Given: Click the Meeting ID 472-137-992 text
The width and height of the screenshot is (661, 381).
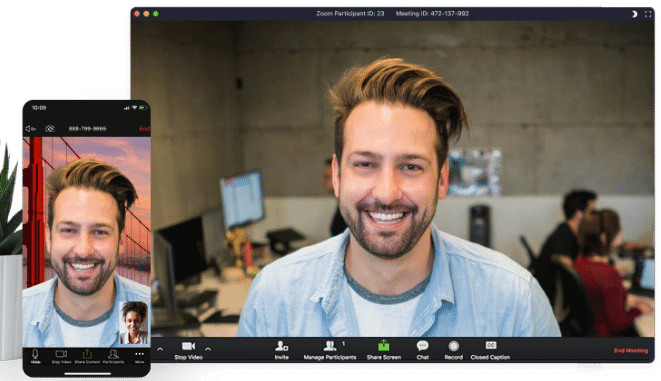Looking at the screenshot, I should [432, 13].
